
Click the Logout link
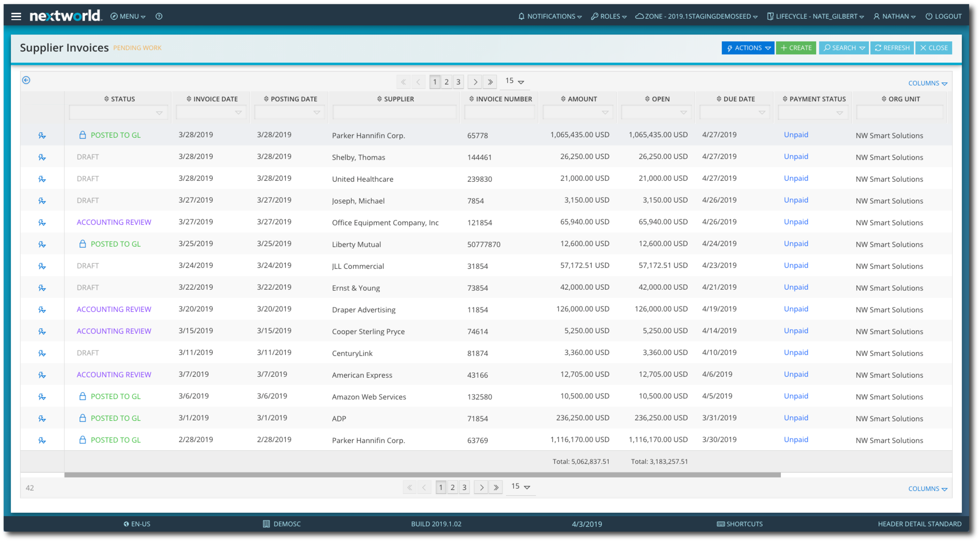(944, 16)
